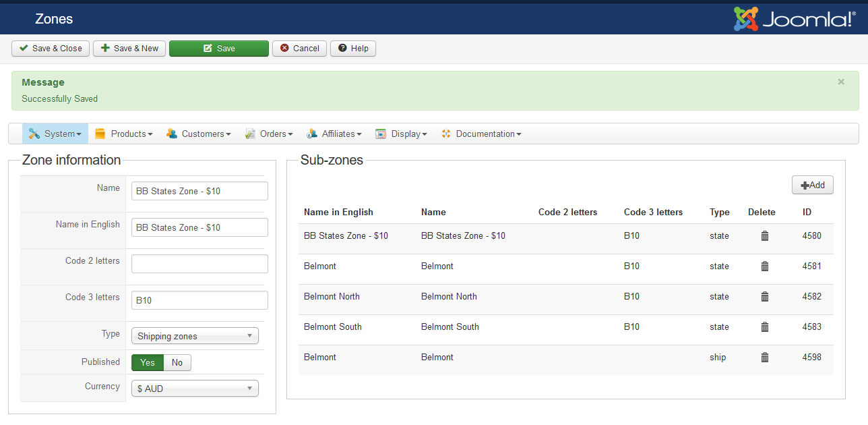The image size is (868, 425).
Task: Click trash icon for Belmont South row
Action: (x=764, y=327)
